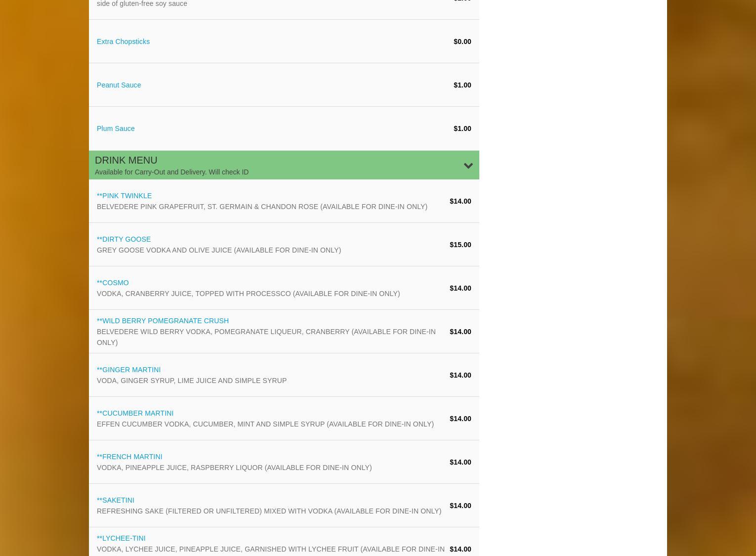Click the $14.00 price for Wild Berry Crush
This screenshot has width=756, height=556.
click(x=460, y=332)
